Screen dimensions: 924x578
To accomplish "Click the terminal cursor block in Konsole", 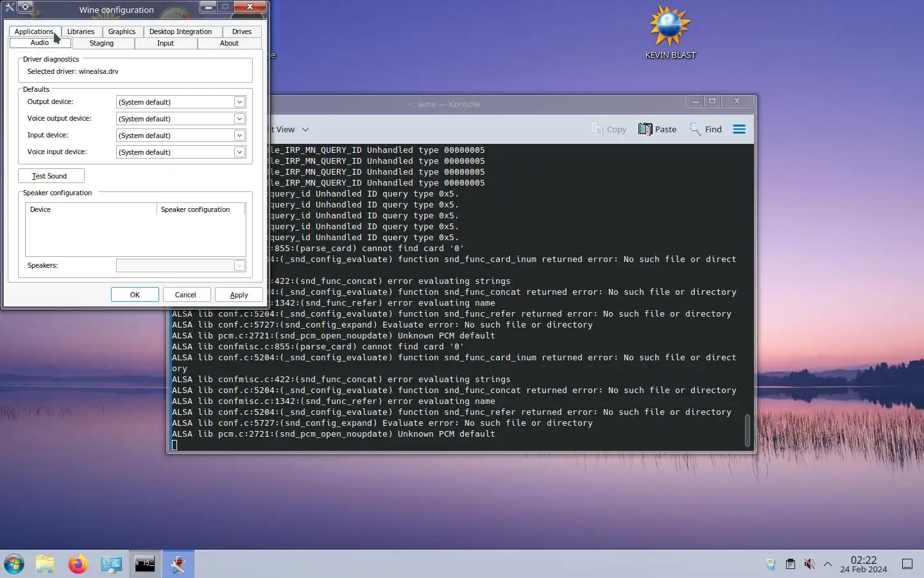I will 175,445.
